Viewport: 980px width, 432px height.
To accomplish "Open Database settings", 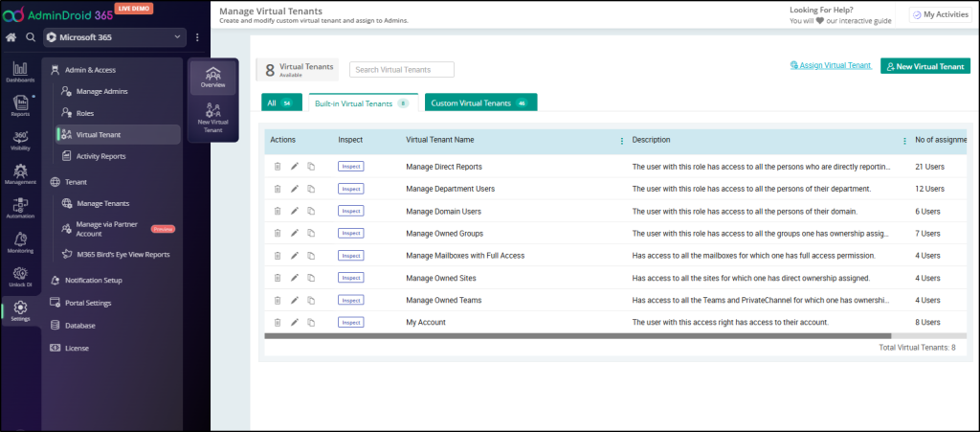I will coord(80,326).
